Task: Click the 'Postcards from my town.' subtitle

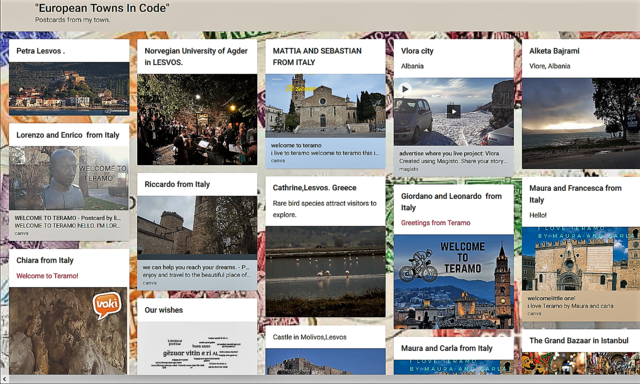Action: point(72,20)
